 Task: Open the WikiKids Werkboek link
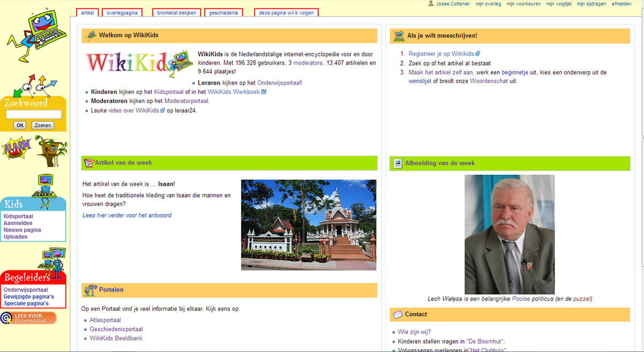(234, 92)
